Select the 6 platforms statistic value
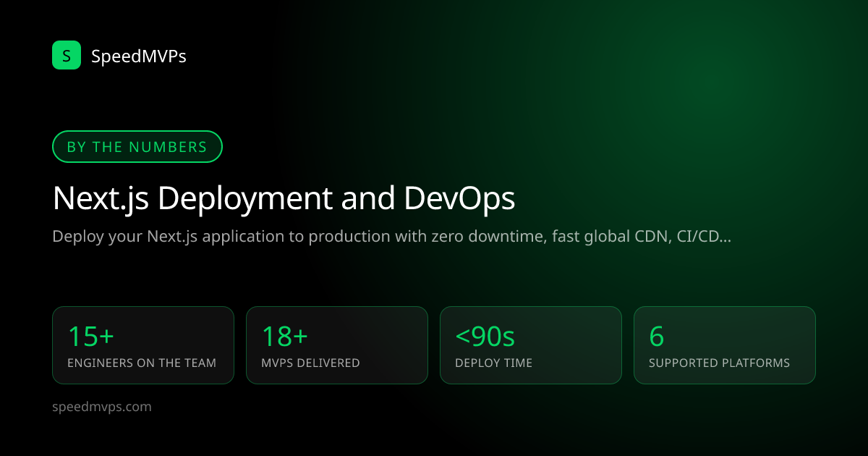 pos(656,337)
